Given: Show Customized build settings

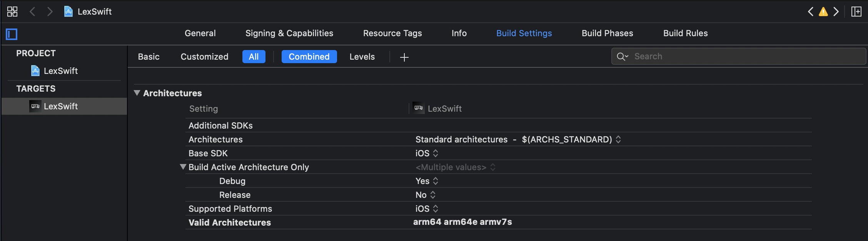Looking at the screenshot, I should (204, 57).
